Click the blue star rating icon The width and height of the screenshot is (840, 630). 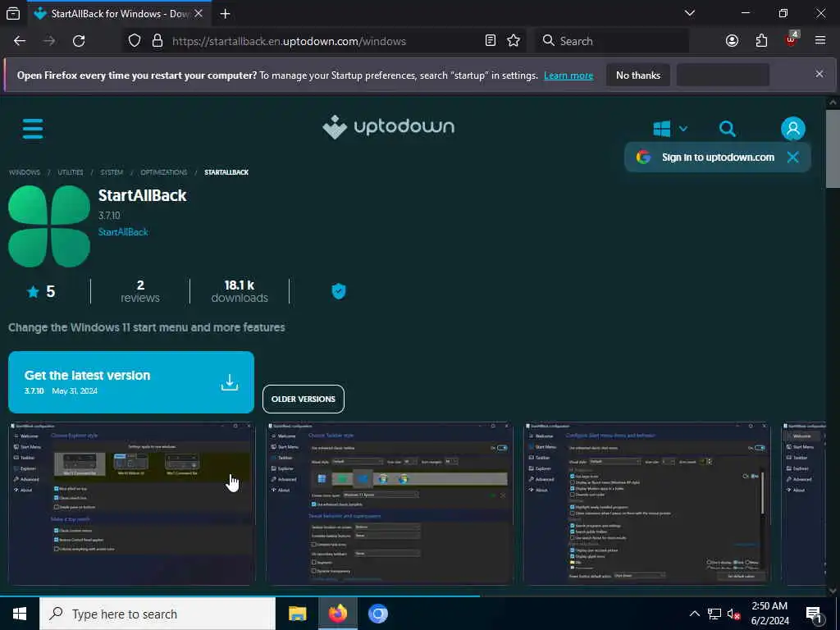33,291
